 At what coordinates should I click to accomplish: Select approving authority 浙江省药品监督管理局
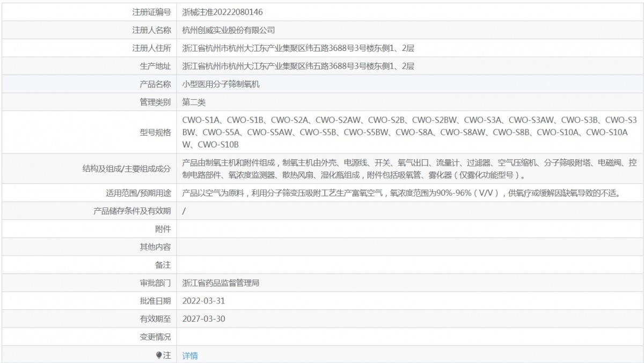tap(221, 283)
